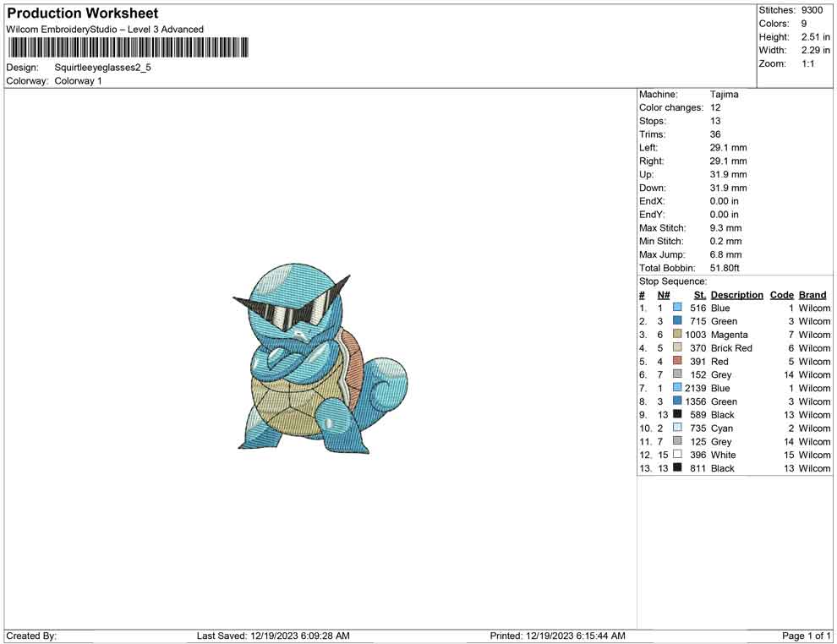Click the Green swatch with 715 stitches

677,320
